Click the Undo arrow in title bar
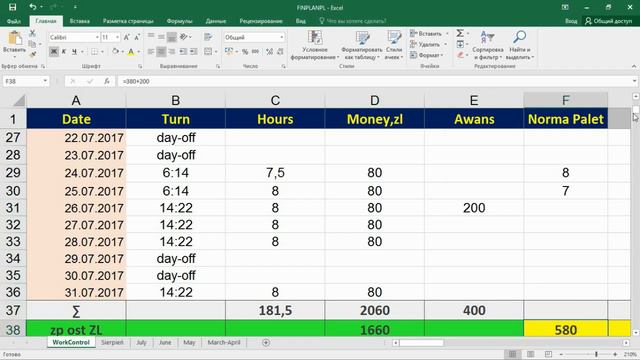640x360 pixels. tap(33, 7)
